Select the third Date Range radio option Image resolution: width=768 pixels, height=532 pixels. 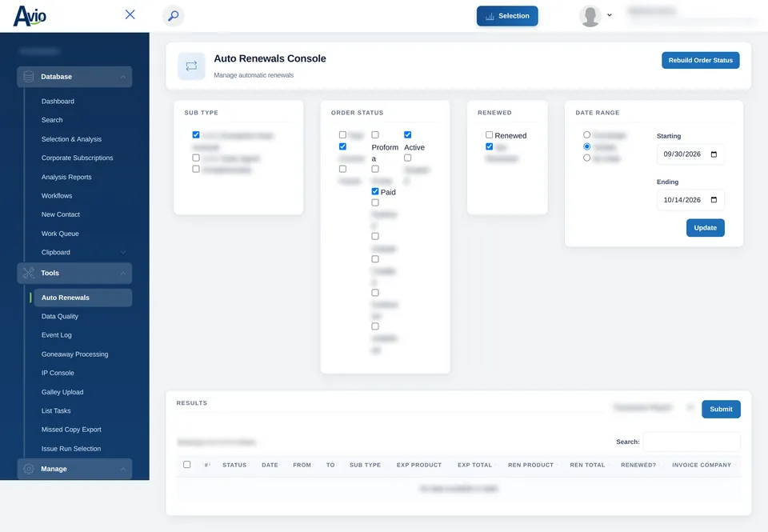586,158
